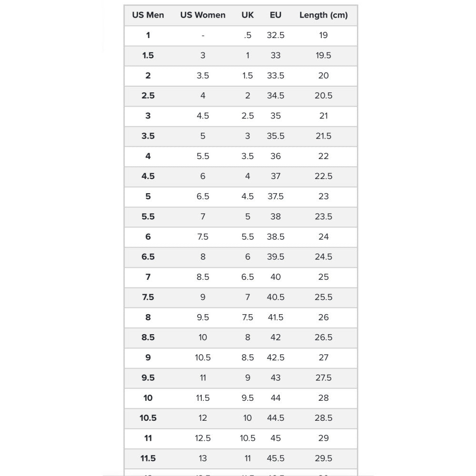This screenshot has width=476, height=476.
Task: Click the 'US Men' column header
Action: pos(148,15)
